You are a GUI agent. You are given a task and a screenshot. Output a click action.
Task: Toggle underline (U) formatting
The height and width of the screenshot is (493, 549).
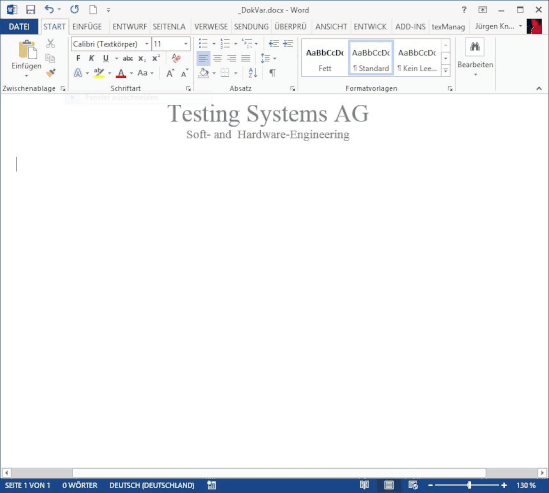click(105, 58)
